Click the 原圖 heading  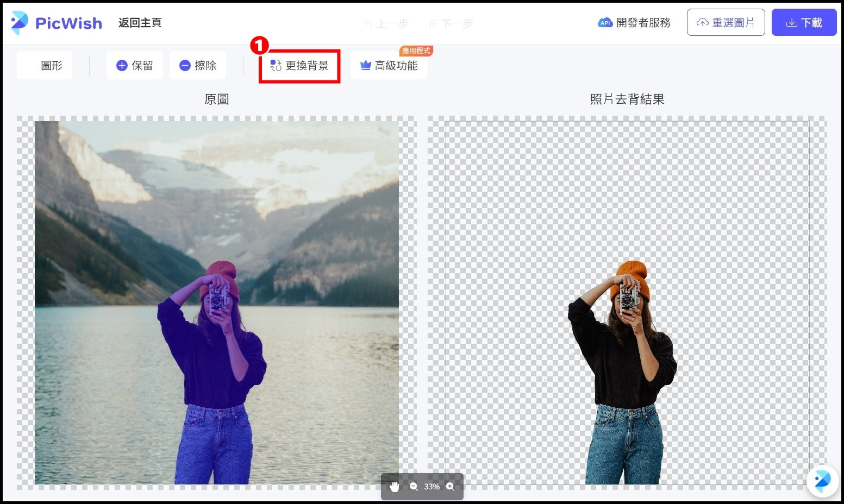pos(216,99)
